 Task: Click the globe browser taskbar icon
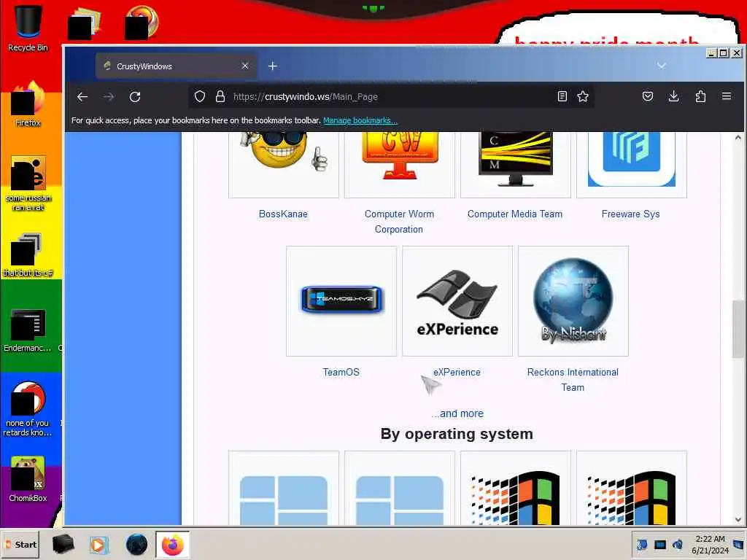tap(136, 544)
